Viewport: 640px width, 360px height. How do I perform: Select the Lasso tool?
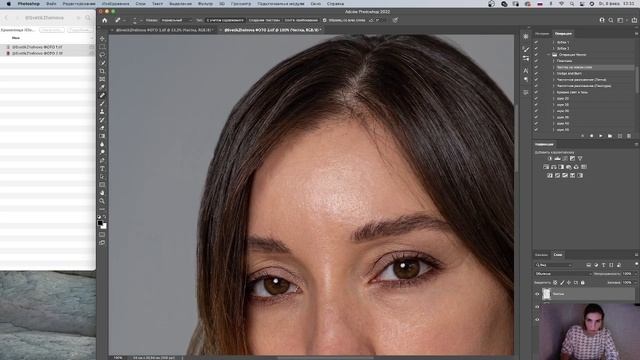(x=102, y=55)
